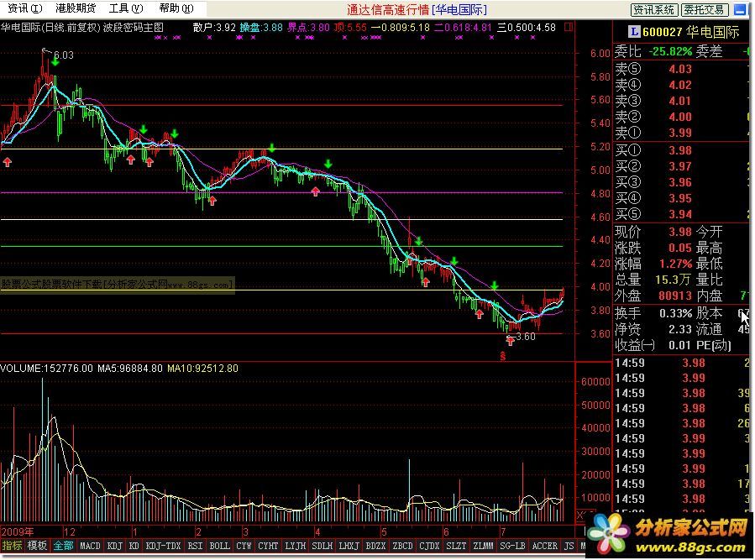Open the 工具(V) menu
The width and height of the screenshot is (755, 560).
pos(126,8)
